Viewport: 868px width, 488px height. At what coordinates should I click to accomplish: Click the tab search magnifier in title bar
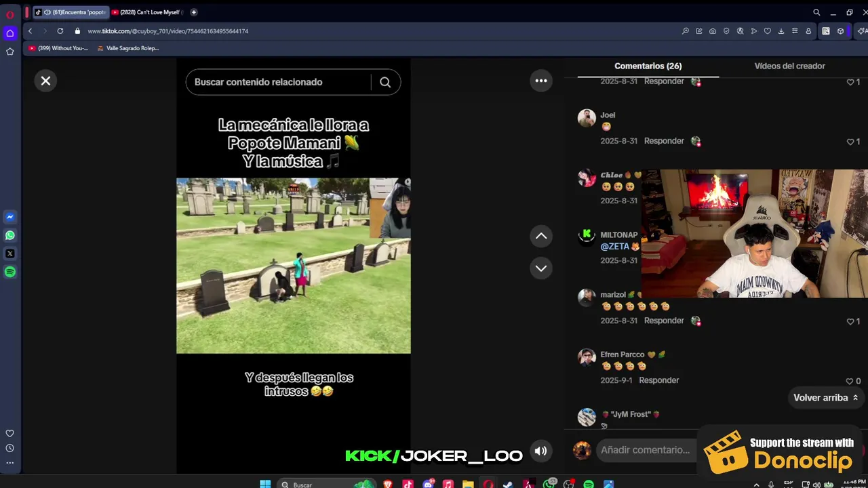tap(816, 12)
